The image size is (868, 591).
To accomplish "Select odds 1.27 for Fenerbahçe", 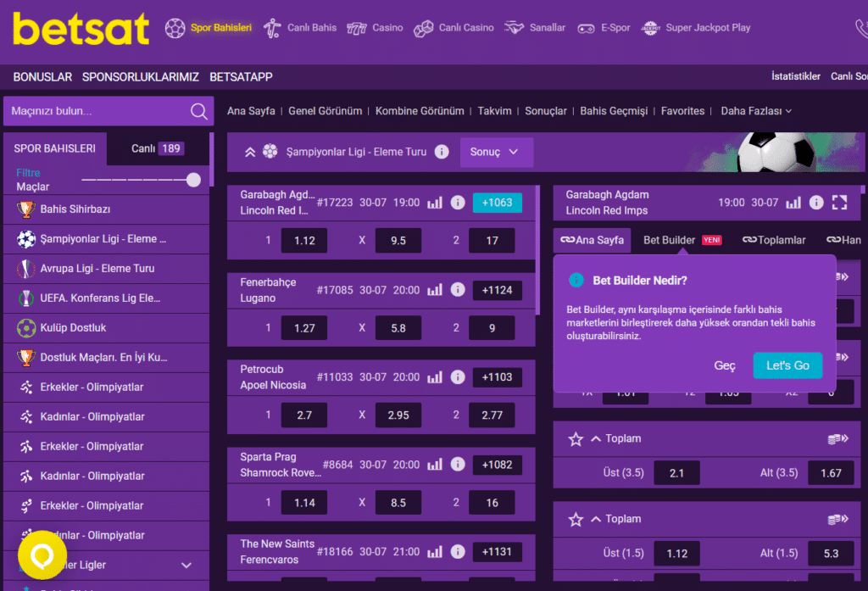I will pos(304,328).
